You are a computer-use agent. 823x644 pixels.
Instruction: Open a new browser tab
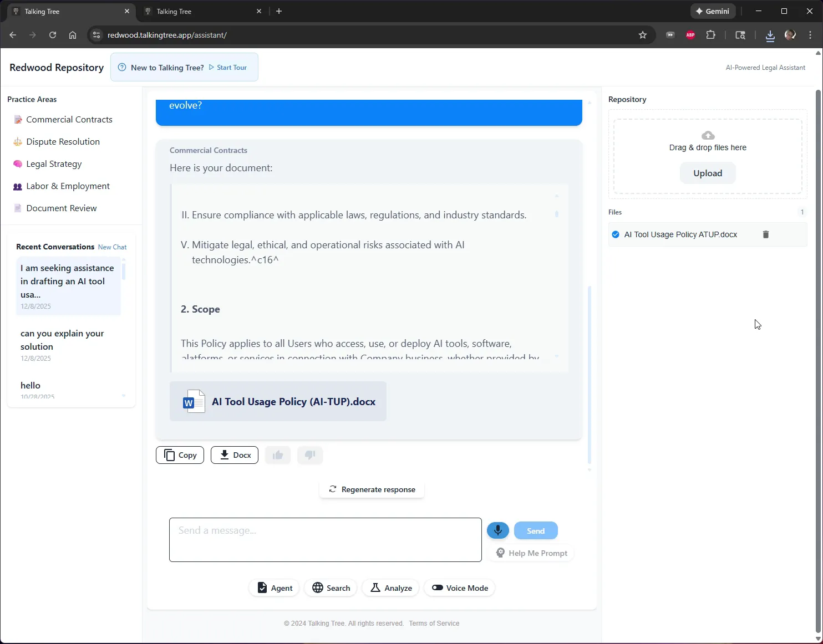(x=279, y=11)
